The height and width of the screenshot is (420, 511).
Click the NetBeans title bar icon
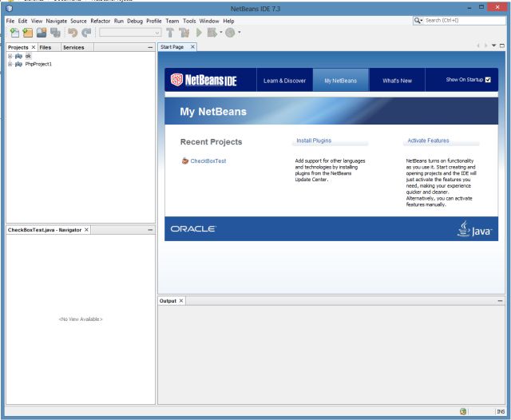[9, 9]
